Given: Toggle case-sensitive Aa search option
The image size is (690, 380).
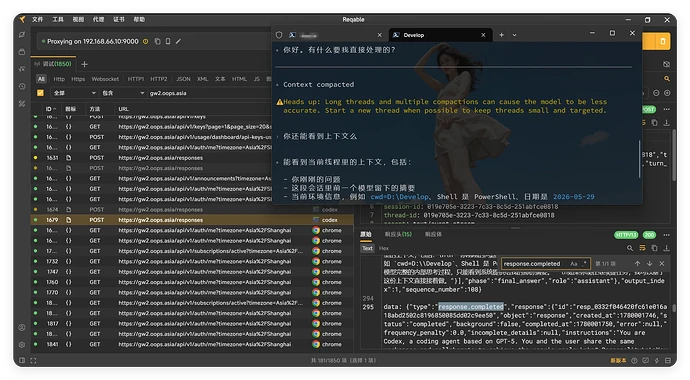Looking at the screenshot, I should click(573, 264).
